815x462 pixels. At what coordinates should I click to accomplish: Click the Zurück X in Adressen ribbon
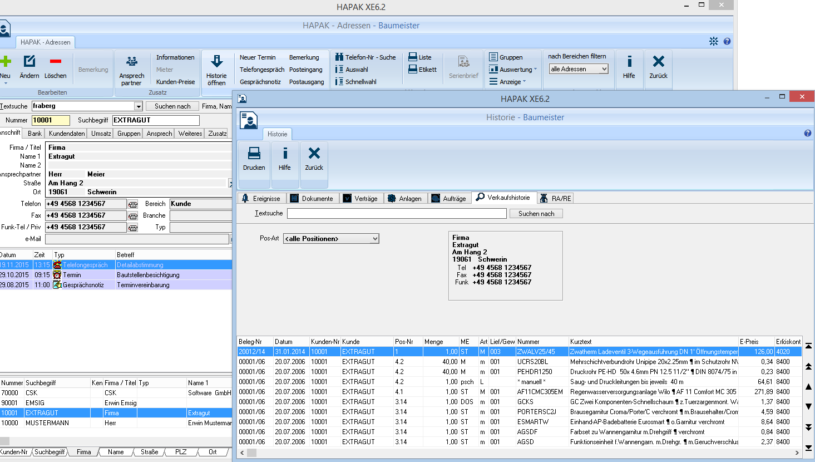[658, 61]
